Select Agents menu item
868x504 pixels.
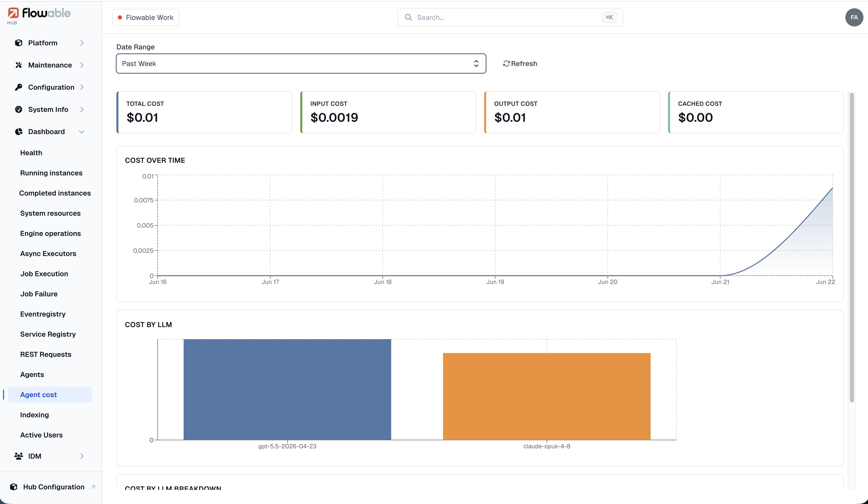pos(32,374)
